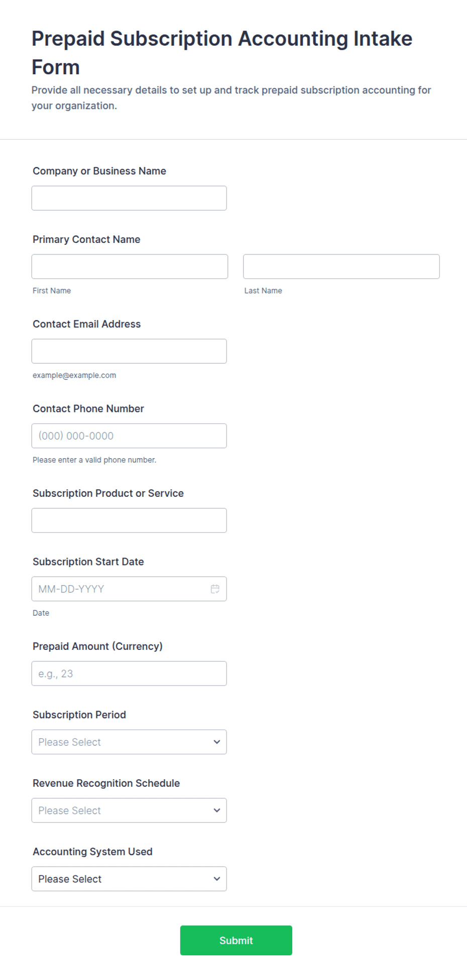Click the form title heading
Screen dimensions: 467x980
[222, 53]
